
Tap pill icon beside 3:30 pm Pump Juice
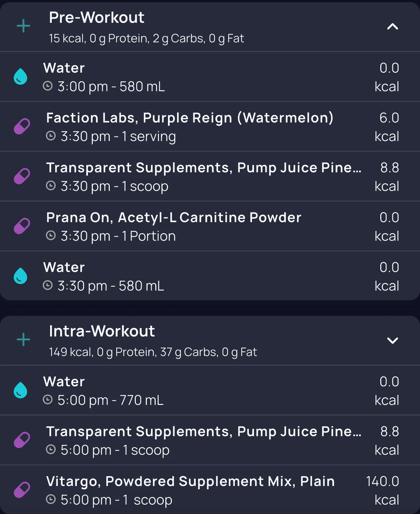tap(22, 176)
